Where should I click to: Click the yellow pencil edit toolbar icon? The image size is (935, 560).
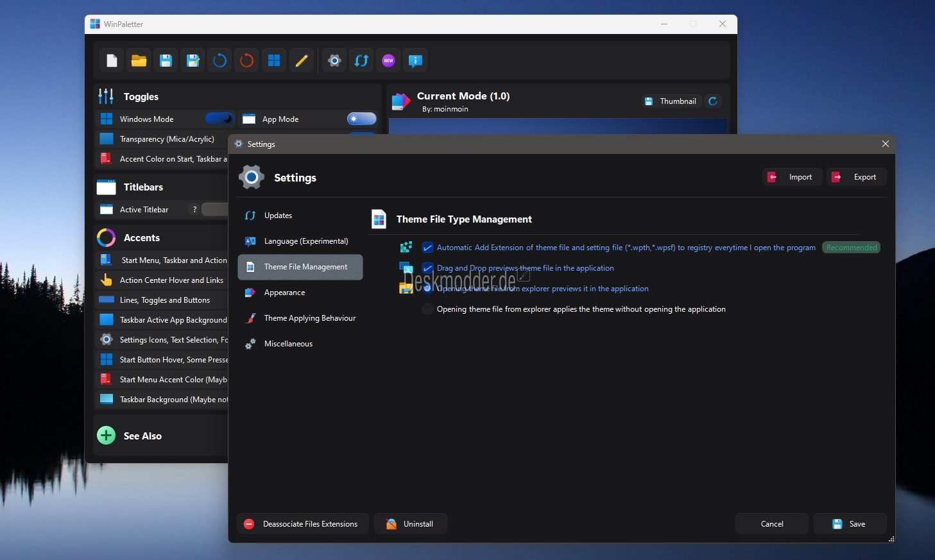point(301,61)
